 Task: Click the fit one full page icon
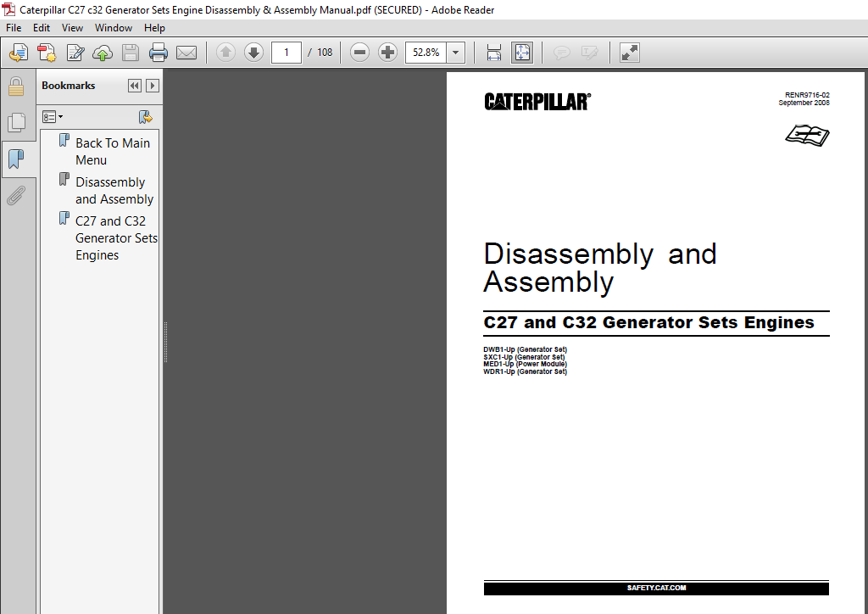(x=522, y=53)
